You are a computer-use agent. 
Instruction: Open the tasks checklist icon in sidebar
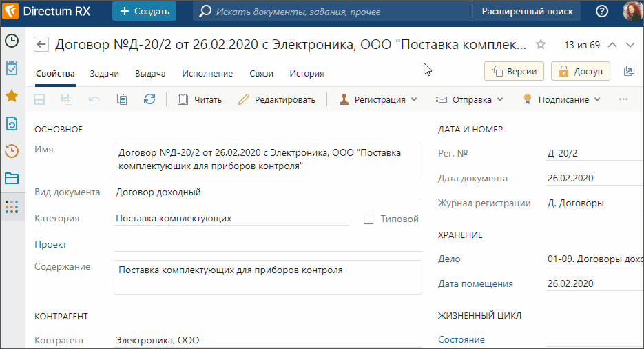tap(12, 68)
